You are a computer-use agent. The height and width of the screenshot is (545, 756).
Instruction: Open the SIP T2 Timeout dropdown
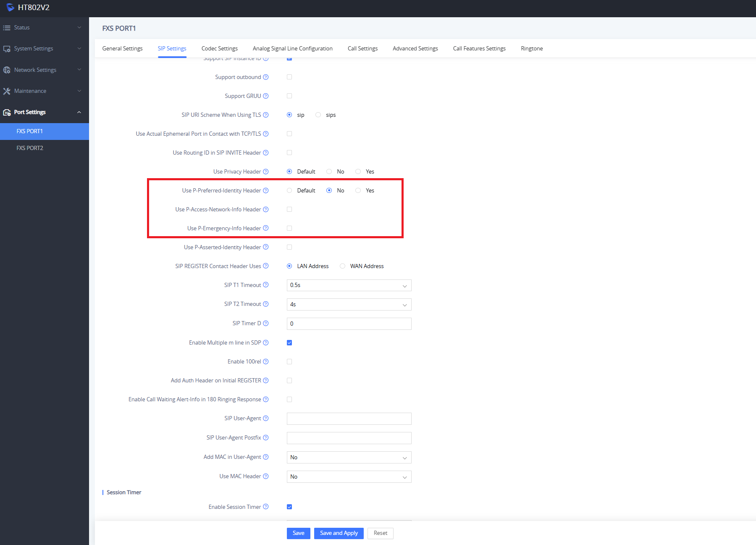349,305
